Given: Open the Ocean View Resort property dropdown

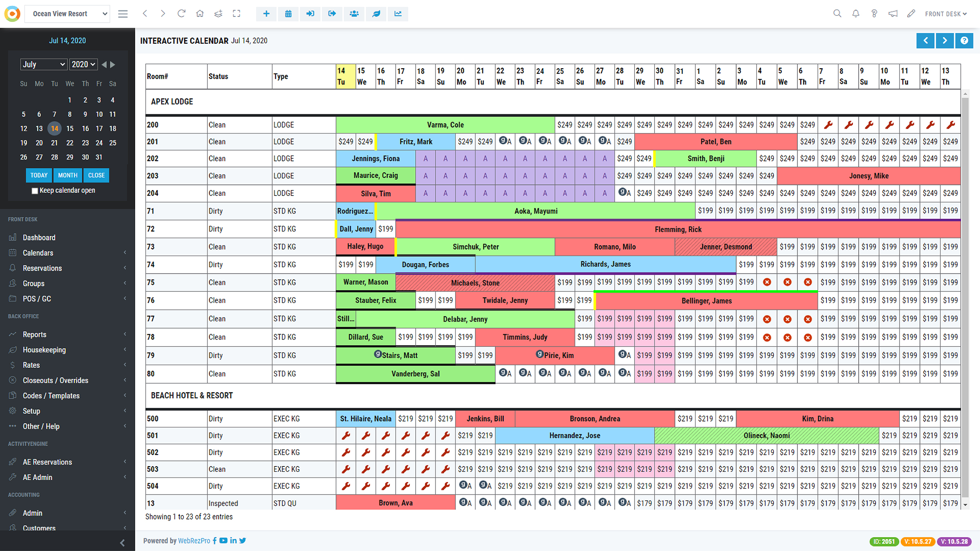Looking at the screenshot, I should point(67,14).
